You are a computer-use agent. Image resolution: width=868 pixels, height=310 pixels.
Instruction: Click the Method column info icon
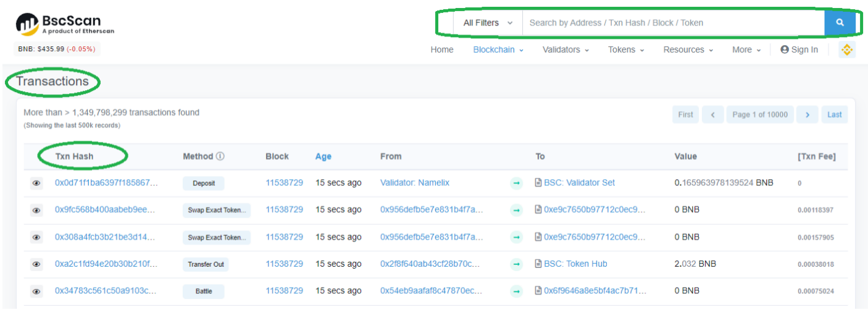tap(220, 157)
